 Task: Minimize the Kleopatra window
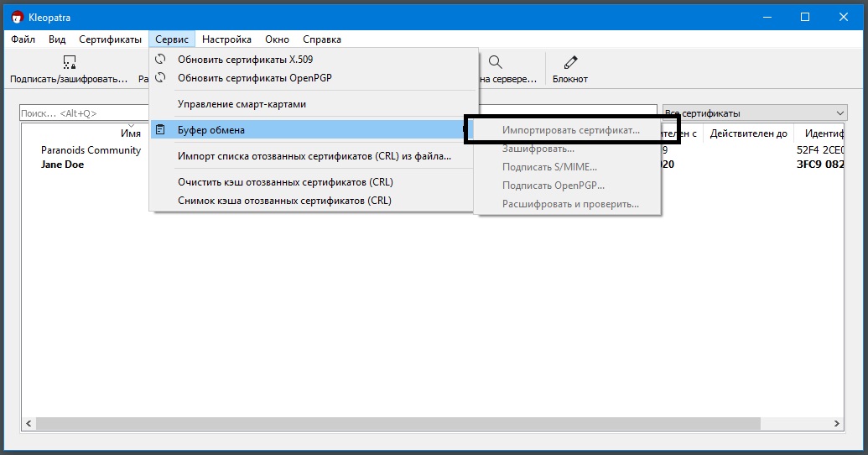point(767,17)
